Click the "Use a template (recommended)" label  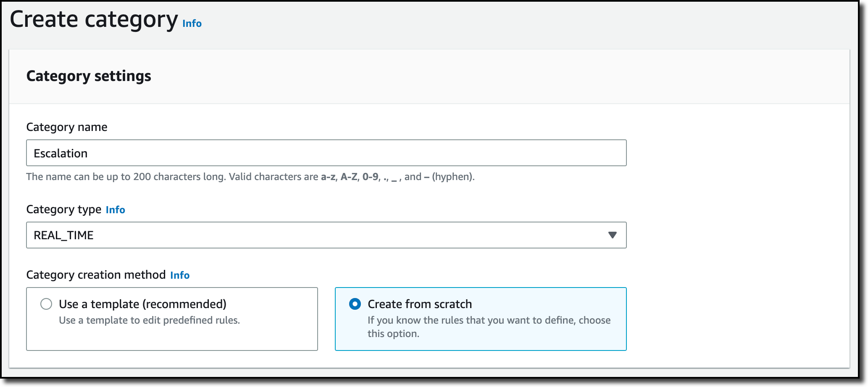[142, 304]
